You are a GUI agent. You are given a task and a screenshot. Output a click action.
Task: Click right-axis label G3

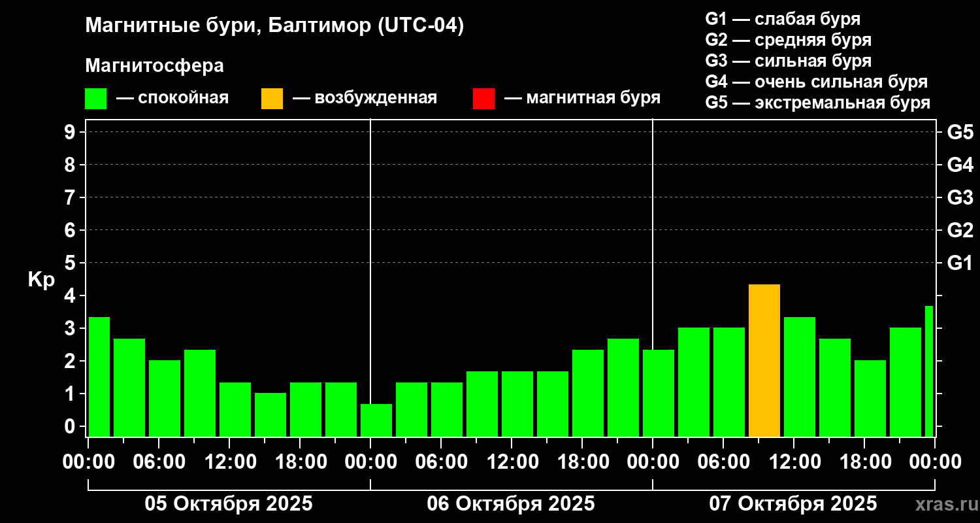(x=960, y=197)
